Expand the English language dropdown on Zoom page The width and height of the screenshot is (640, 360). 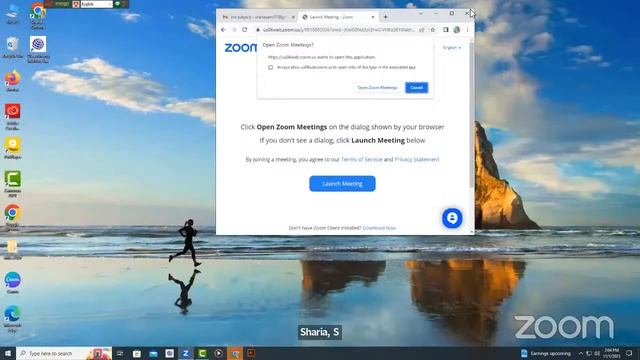pyautogui.click(x=452, y=48)
